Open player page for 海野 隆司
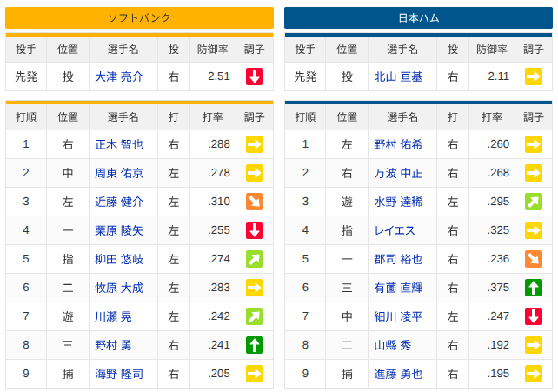 [119, 374]
